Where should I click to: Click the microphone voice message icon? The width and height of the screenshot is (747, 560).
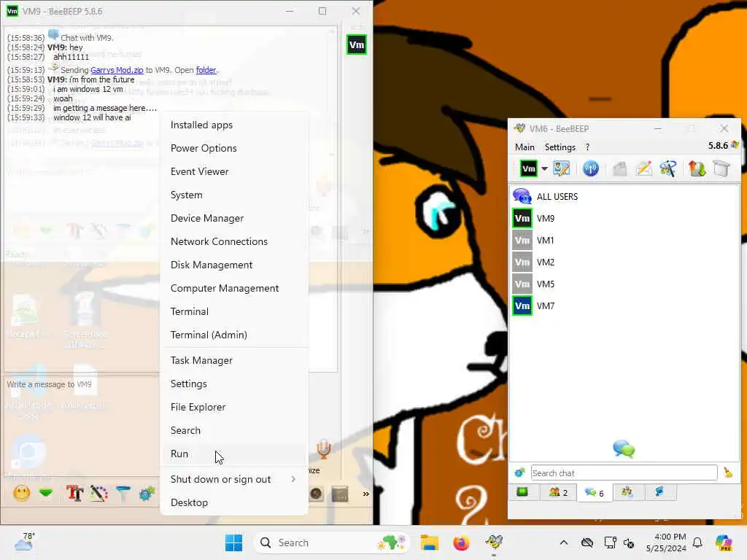click(323, 449)
